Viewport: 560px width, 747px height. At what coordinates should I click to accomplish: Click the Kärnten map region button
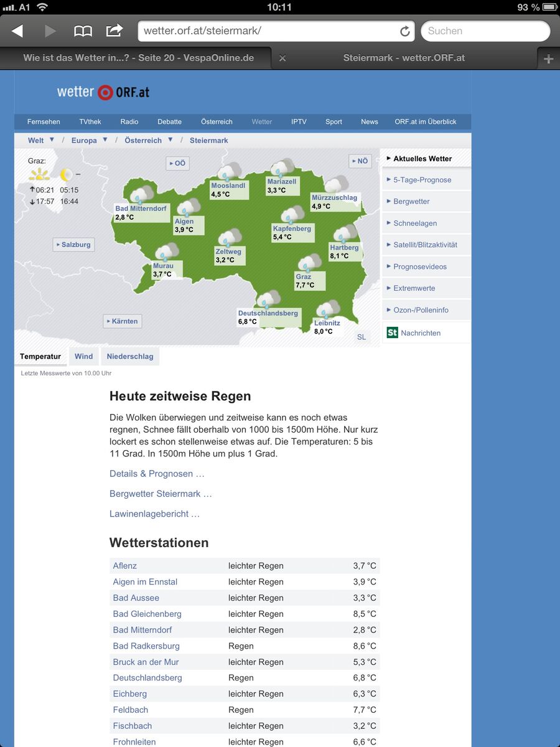(x=123, y=321)
